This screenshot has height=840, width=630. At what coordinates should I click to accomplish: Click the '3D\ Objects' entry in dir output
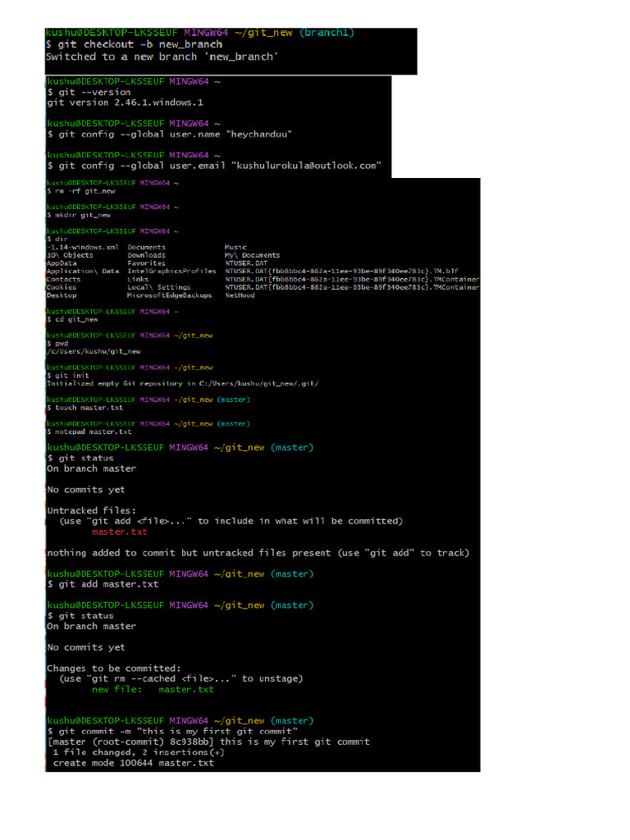pos(70,255)
